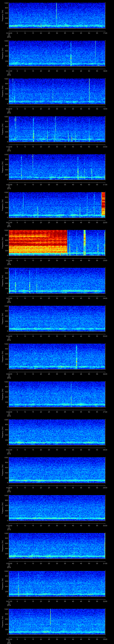Click the spectrogram panel starting at 8:19:00

tap(57, 129)
